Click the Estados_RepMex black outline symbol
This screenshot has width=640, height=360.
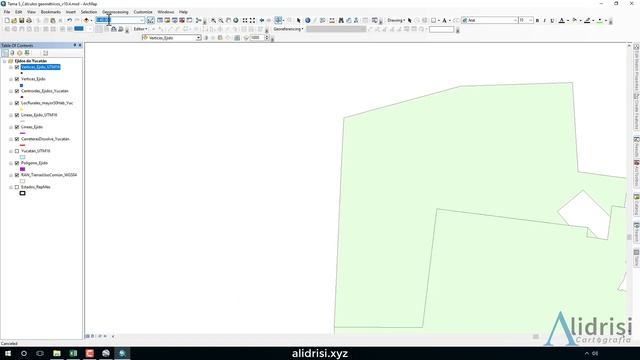pyautogui.click(x=22, y=193)
